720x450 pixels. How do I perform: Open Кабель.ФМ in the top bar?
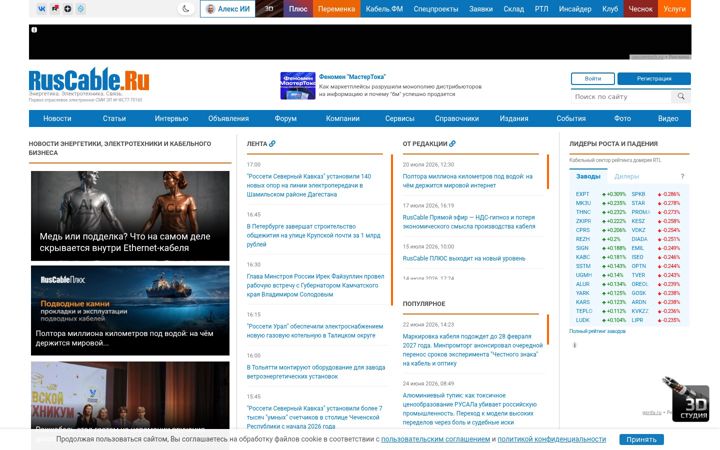pos(384,9)
